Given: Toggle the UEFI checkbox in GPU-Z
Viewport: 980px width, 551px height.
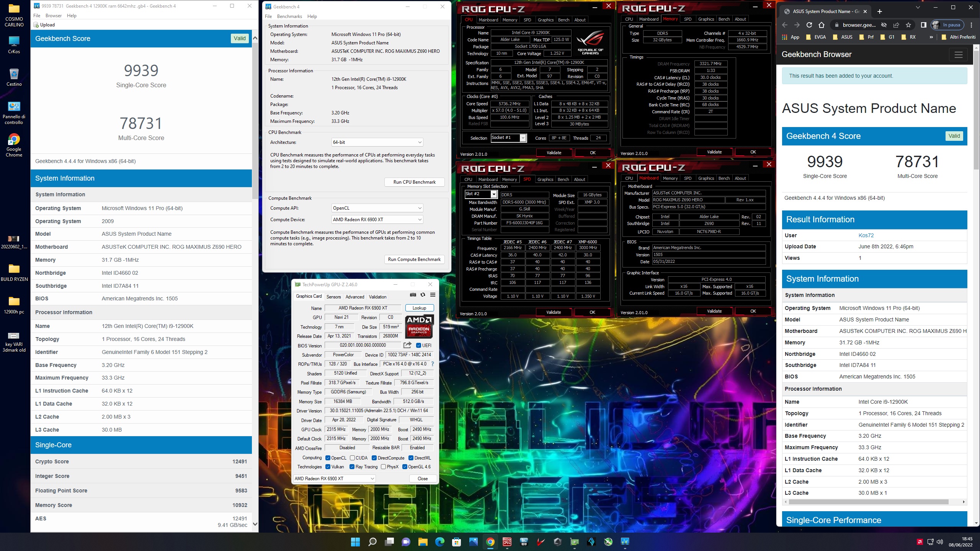Looking at the screenshot, I should 419,345.
